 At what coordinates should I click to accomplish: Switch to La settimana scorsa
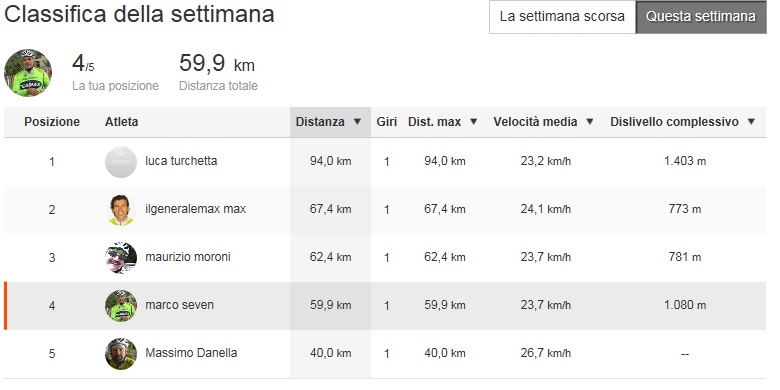point(562,17)
